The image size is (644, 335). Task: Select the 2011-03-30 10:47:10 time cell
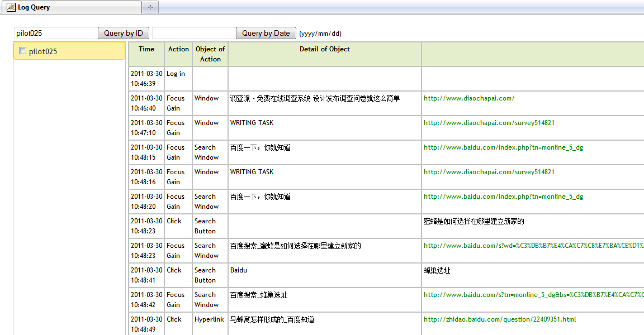pos(146,128)
